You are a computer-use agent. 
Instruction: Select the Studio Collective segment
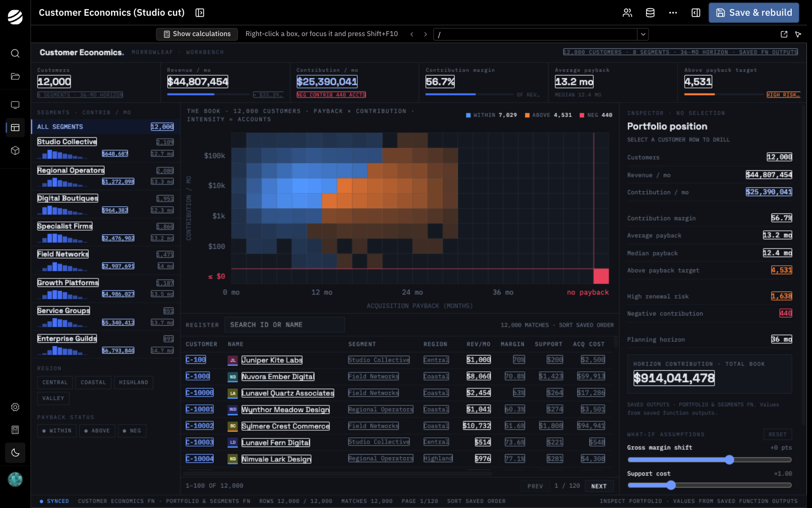click(x=105, y=148)
